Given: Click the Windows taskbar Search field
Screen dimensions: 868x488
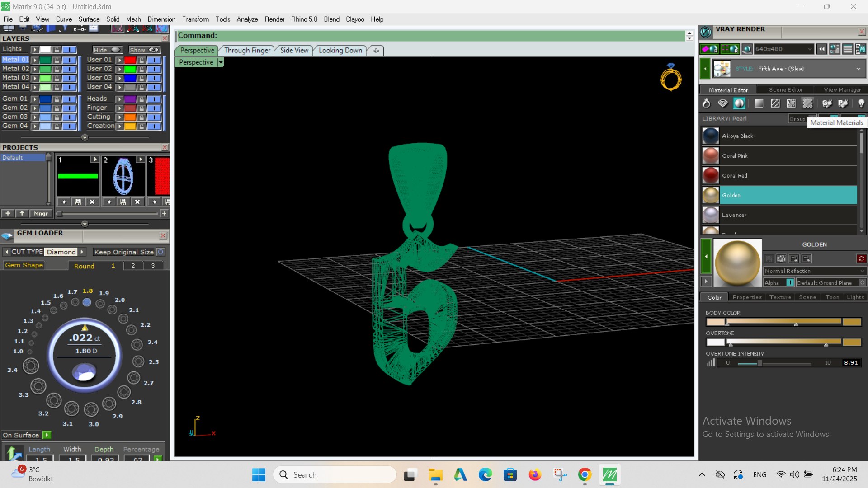Looking at the screenshot, I should [335, 475].
